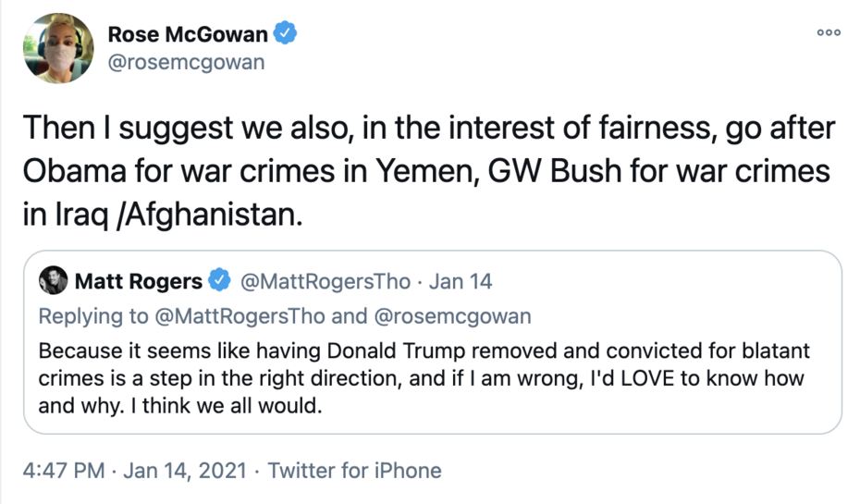Open the Rose McGowan display name link
The image size is (860, 504).
coord(188,35)
